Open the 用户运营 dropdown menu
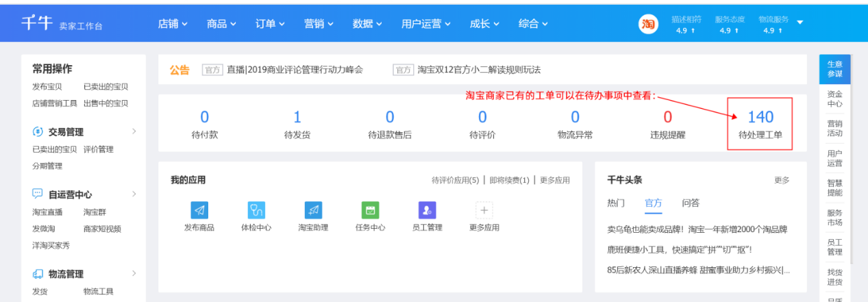 [426, 23]
